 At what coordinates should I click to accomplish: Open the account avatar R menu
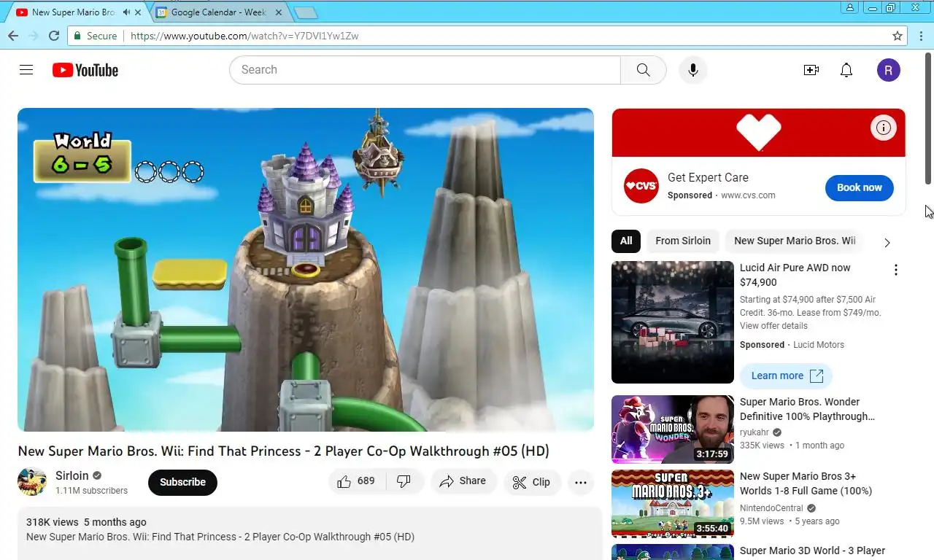[x=888, y=70]
